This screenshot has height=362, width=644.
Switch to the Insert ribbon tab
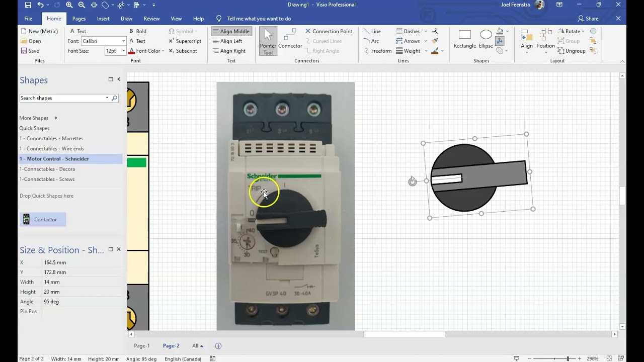(x=103, y=19)
